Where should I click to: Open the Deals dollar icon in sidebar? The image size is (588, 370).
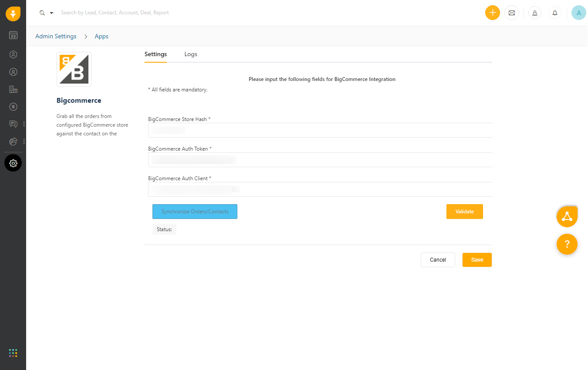click(13, 107)
